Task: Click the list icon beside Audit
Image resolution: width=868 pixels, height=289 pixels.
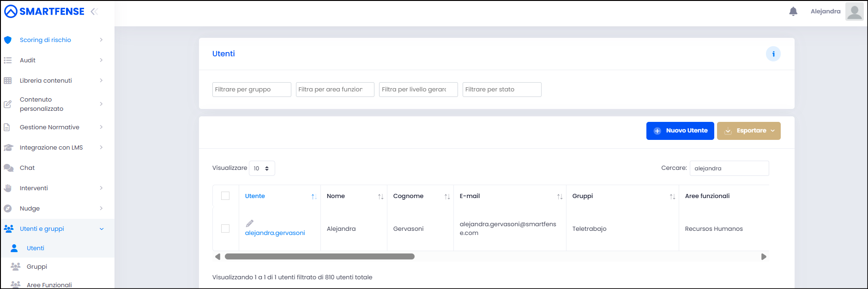Action: [8, 60]
